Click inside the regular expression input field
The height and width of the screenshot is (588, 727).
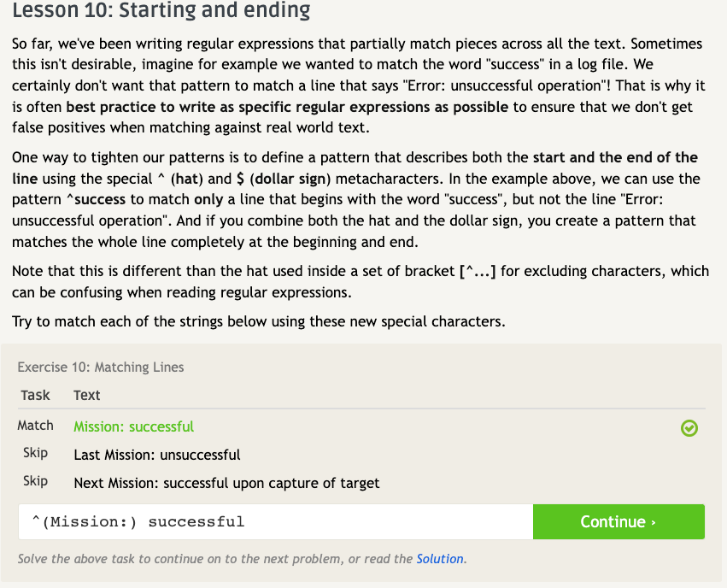tap(275, 521)
